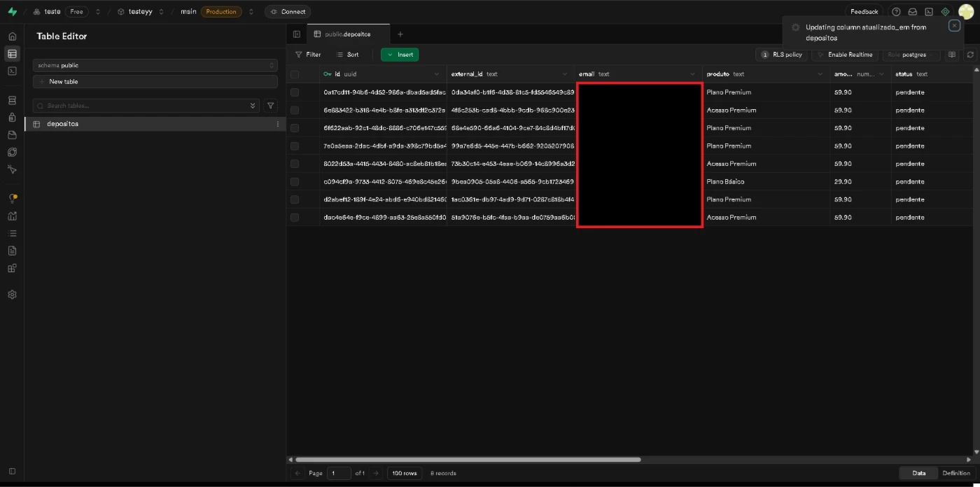This screenshot has height=487, width=980.
Task: Select the public.depositos tab
Action: [x=348, y=34]
